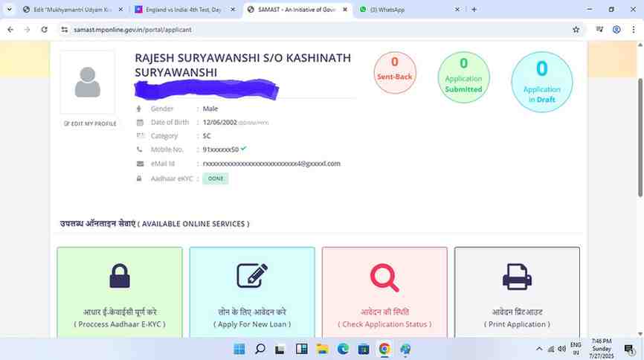The image size is (644, 360).
Task: Open the Windows Start button
Action: point(239,350)
